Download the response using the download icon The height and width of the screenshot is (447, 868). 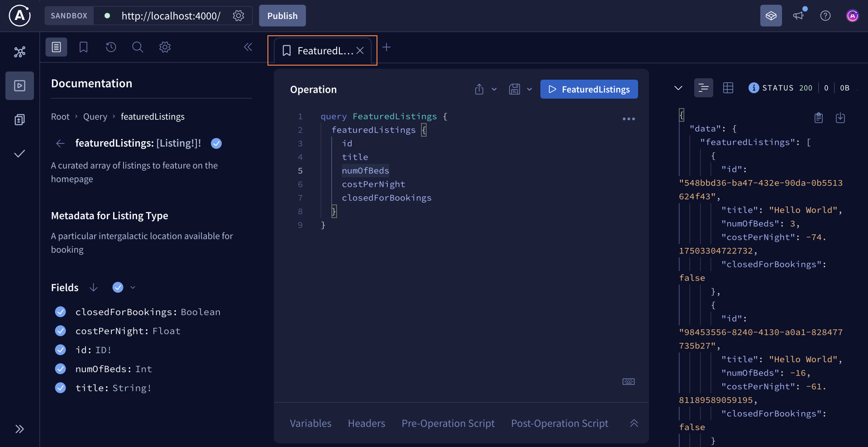840,118
